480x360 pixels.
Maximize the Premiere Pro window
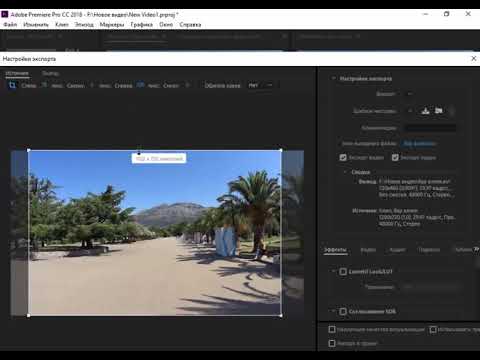447,14
